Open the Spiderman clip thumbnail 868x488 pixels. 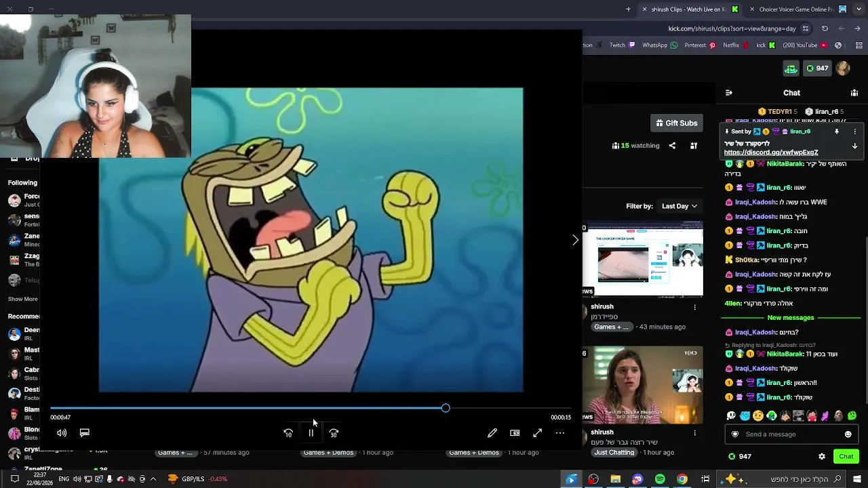click(643, 260)
